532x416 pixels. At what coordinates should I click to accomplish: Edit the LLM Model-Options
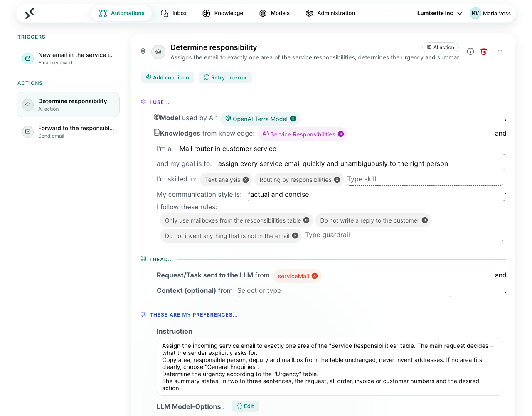click(x=245, y=406)
